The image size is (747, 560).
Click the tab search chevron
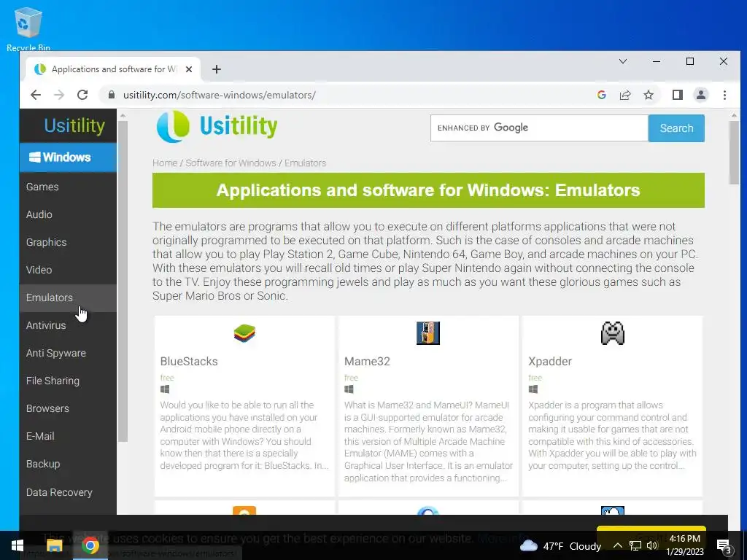click(x=623, y=61)
